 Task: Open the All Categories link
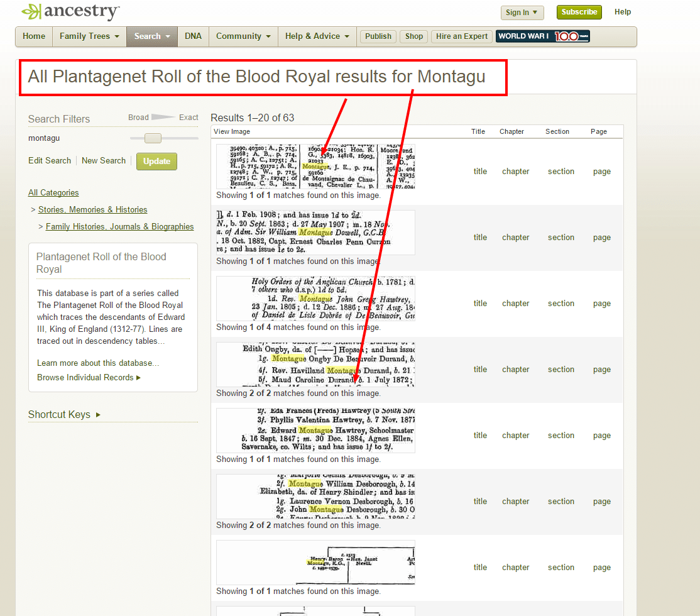coord(53,192)
